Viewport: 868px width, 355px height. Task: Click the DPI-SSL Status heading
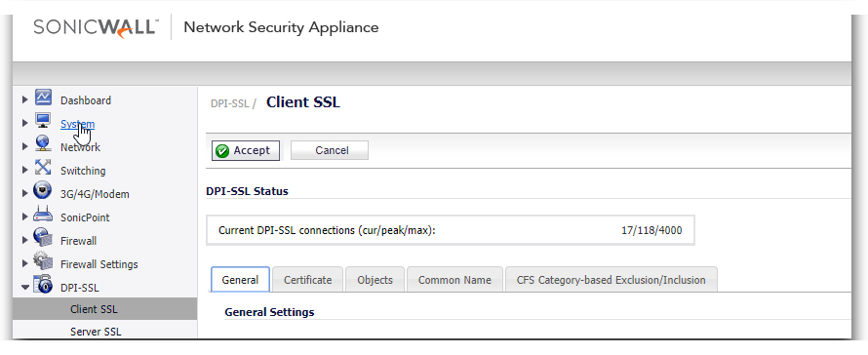[x=247, y=191]
